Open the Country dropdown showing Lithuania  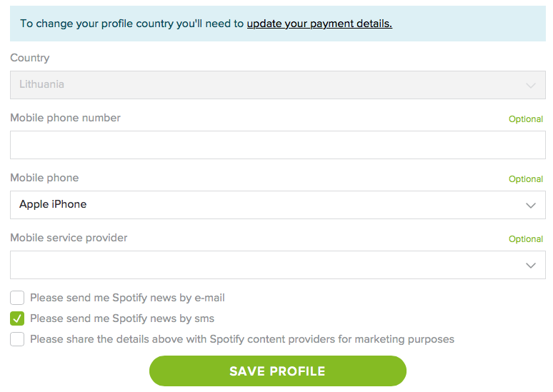(277, 85)
